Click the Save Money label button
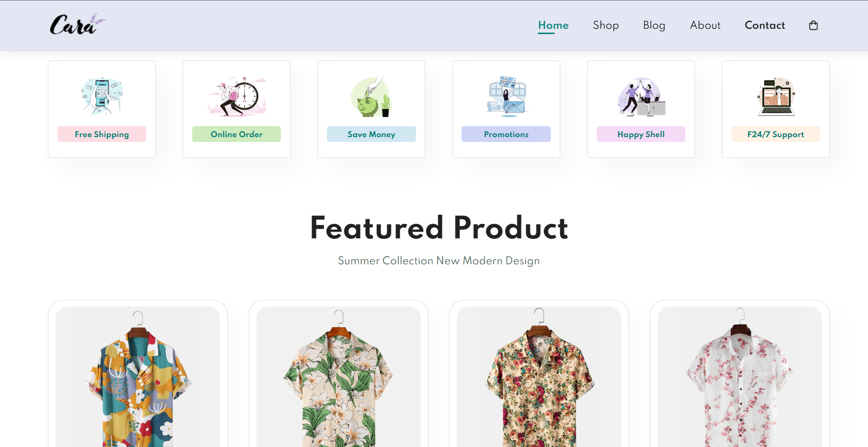 [371, 134]
